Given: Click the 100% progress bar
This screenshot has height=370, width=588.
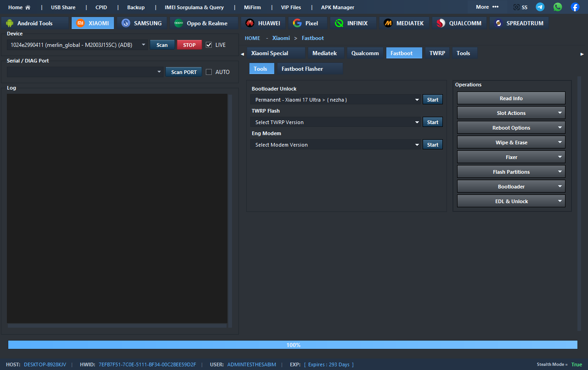Looking at the screenshot, I should (293, 345).
